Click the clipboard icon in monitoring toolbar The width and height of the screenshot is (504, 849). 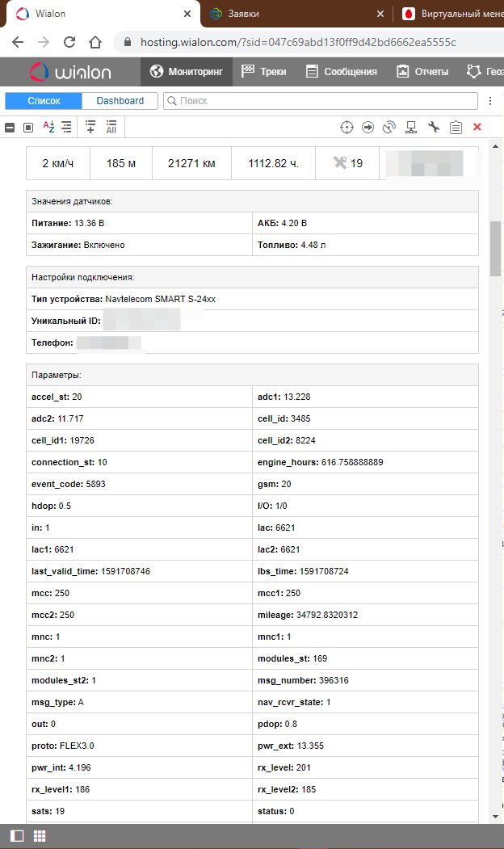pyautogui.click(x=456, y=127)
